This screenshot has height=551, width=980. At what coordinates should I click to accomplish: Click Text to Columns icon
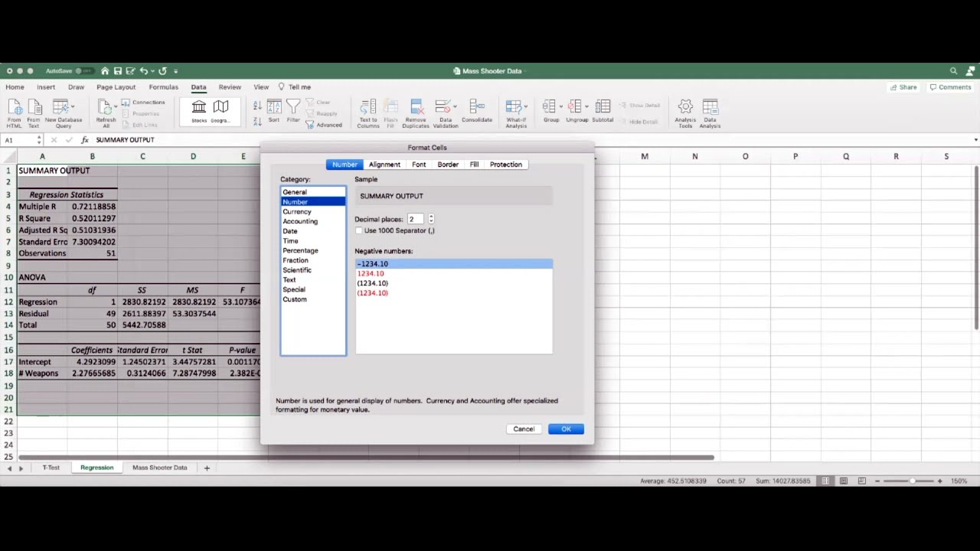coord(368,107)
